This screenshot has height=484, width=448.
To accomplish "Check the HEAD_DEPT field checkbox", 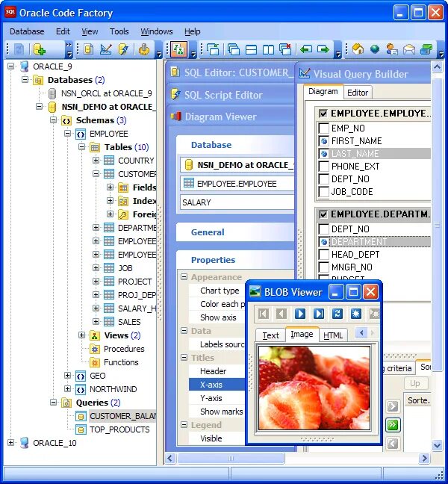I will tap(323, 255).
